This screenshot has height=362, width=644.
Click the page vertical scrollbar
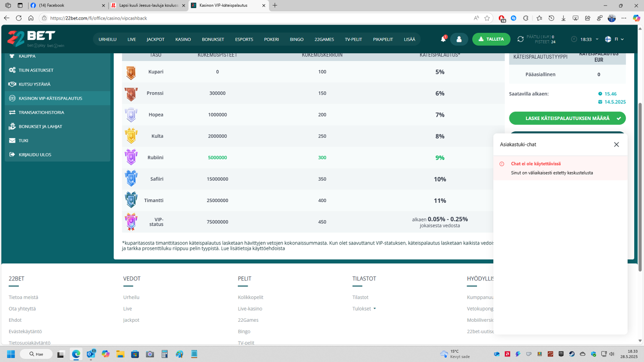(640, 184)
